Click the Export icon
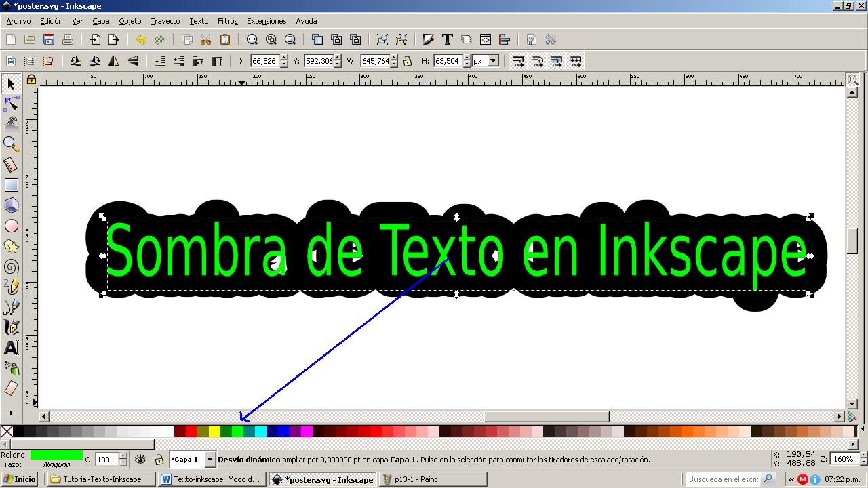 click(114, 39)
